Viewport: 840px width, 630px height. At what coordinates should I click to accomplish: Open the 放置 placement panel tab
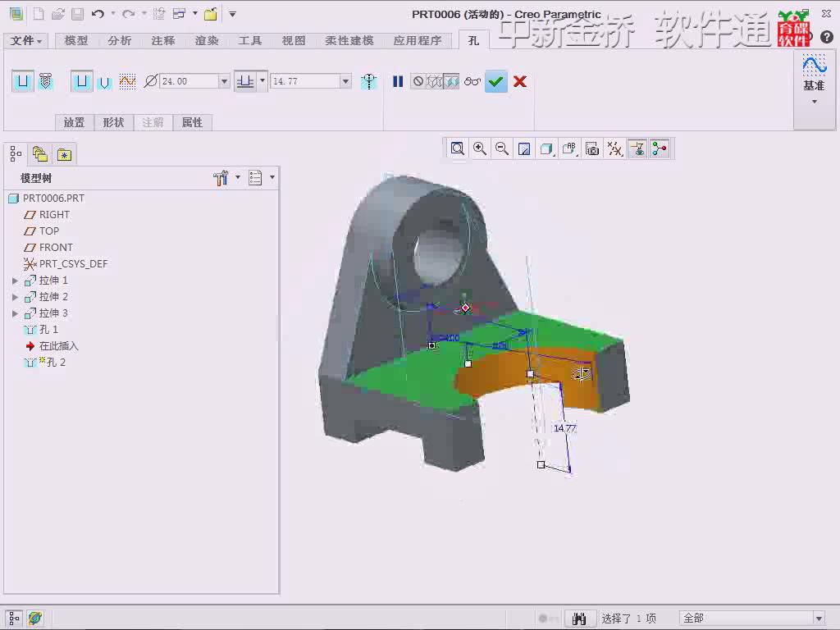click(x=74, y=123)
